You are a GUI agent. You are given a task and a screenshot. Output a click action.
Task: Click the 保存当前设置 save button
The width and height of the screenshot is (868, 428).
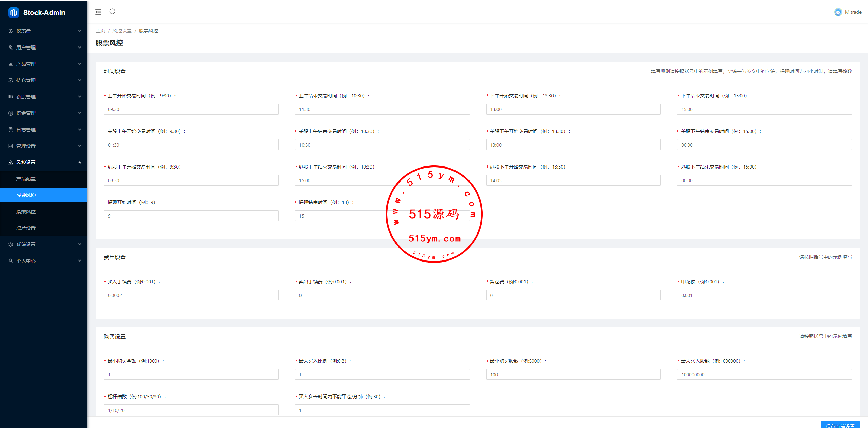(x=840, y=425)
